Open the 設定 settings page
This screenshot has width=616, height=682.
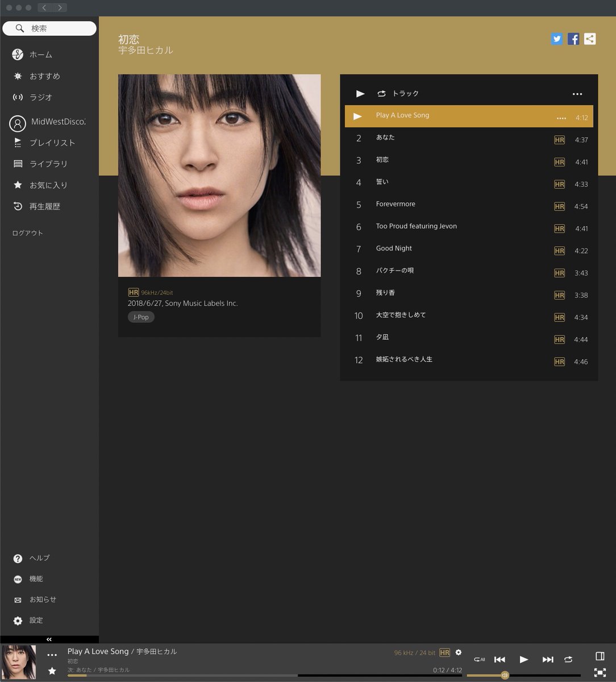point(28,621)
